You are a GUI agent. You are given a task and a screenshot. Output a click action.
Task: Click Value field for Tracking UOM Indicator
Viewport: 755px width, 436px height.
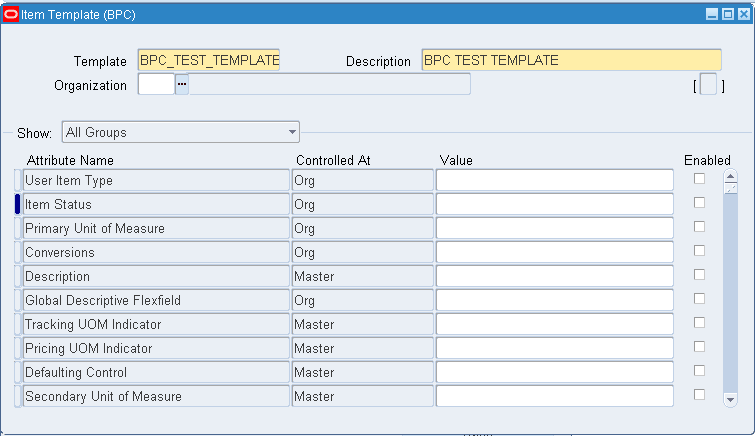(x=554, y=324)
